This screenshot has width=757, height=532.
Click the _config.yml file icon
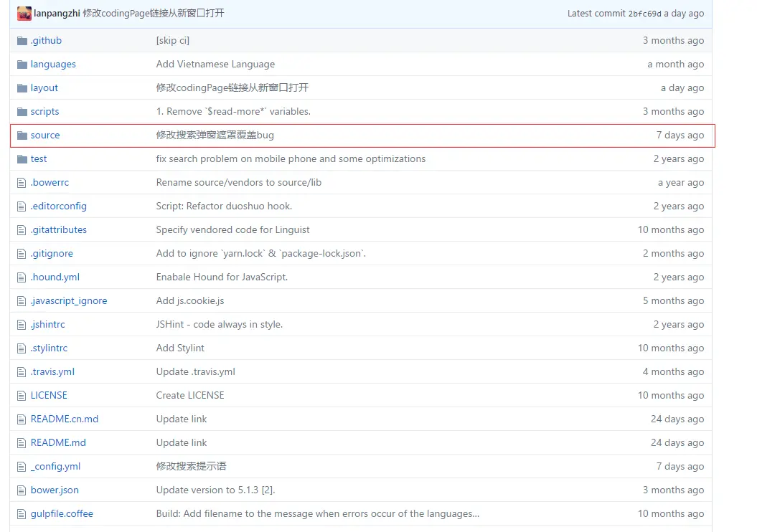tap(22, 466)
